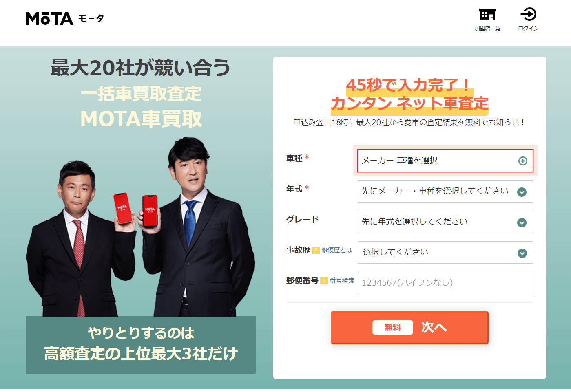This screenshot has height=392, width=571.
Task: Expand the 年式 dropdown
Action: tap(445, 192)
